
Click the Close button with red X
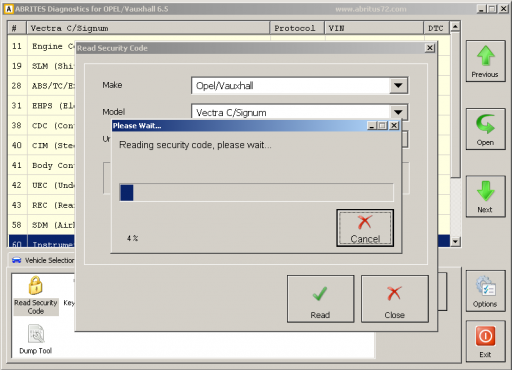point(395,299)
